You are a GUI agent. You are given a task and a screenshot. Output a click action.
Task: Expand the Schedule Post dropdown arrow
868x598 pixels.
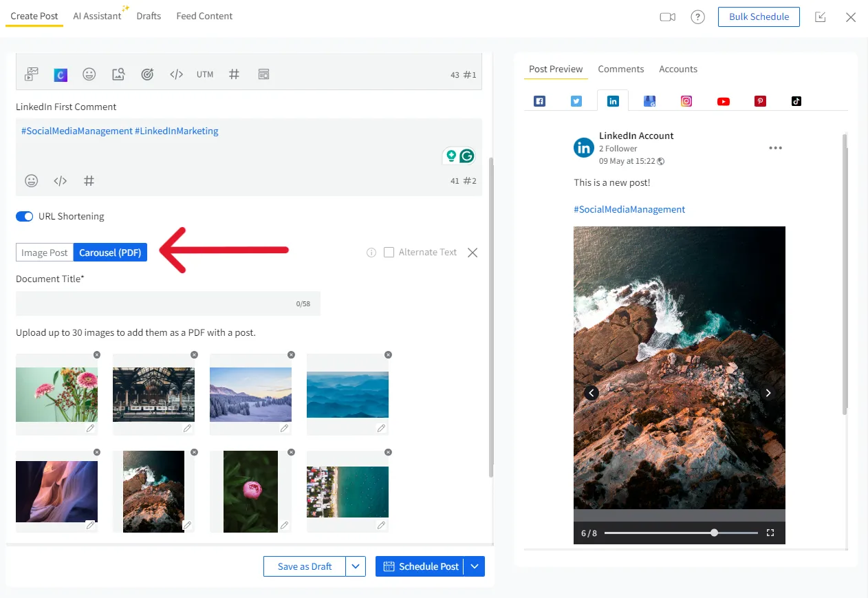[x=475, y=566]
